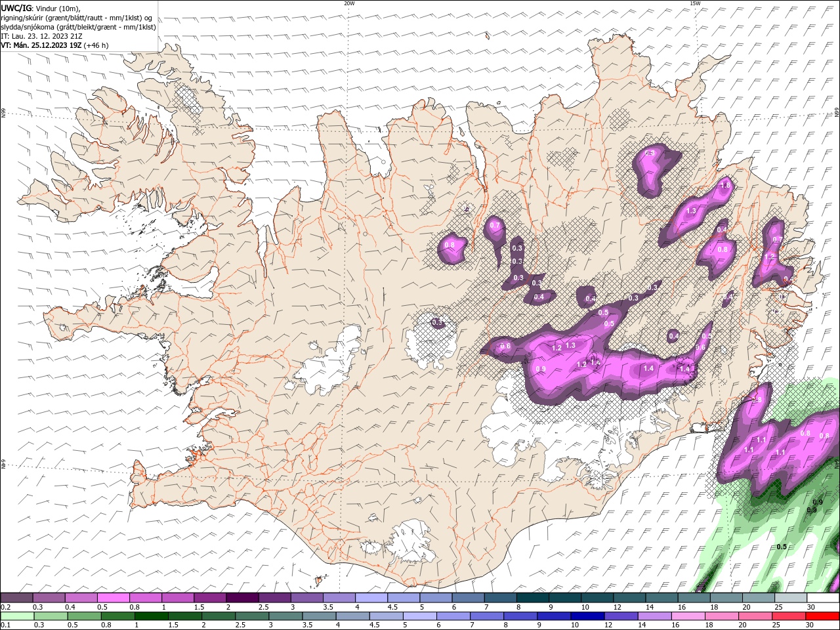Screen dimensions: 840x630
Task: Click the rain legend swatch between 1 and 1.5
Action: click(x=152, y=616)
